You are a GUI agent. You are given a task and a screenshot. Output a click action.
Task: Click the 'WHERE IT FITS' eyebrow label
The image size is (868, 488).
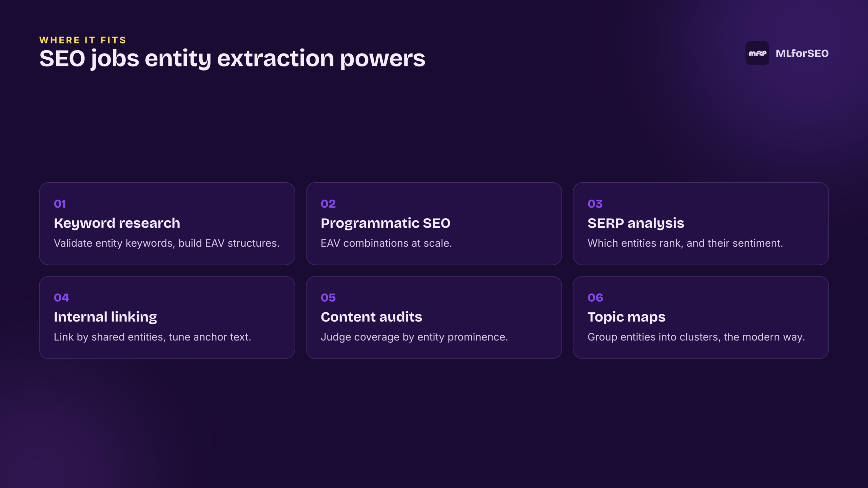coord(83,40)
